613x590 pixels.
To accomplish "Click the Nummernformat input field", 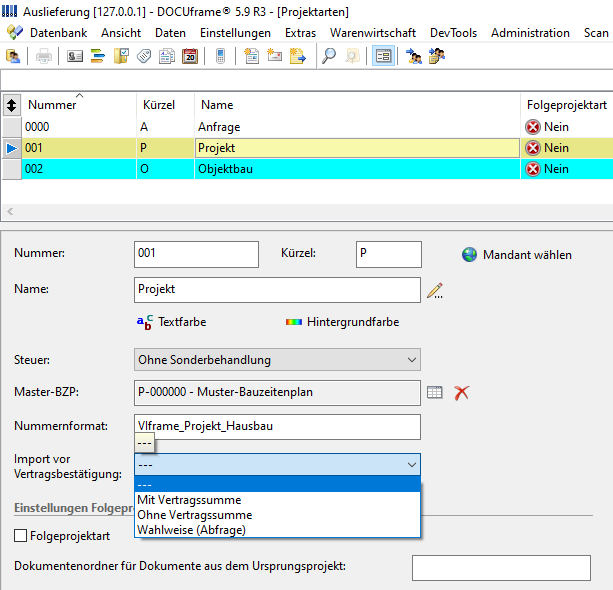I will pos(277,427).
